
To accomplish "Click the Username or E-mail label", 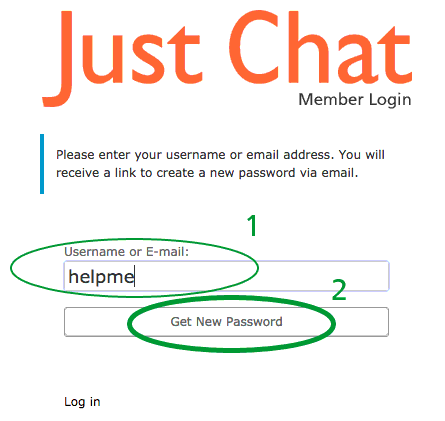I will point(127,252).
